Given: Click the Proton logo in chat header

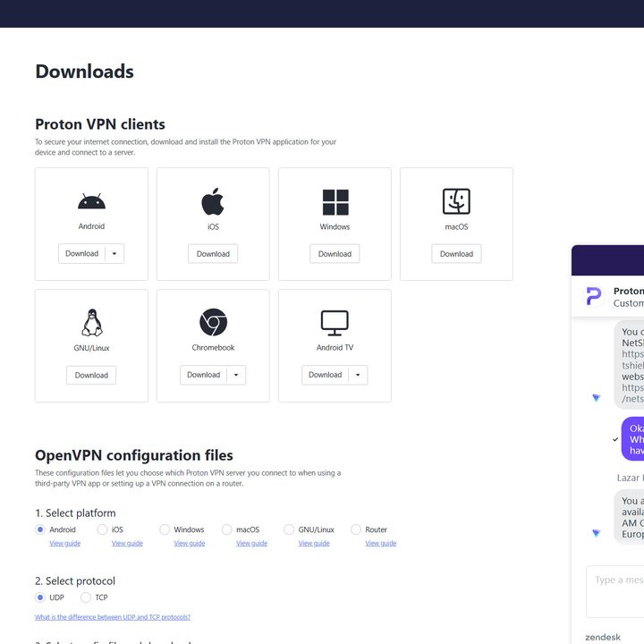Looking at the screenshot, I should point(594,296).
